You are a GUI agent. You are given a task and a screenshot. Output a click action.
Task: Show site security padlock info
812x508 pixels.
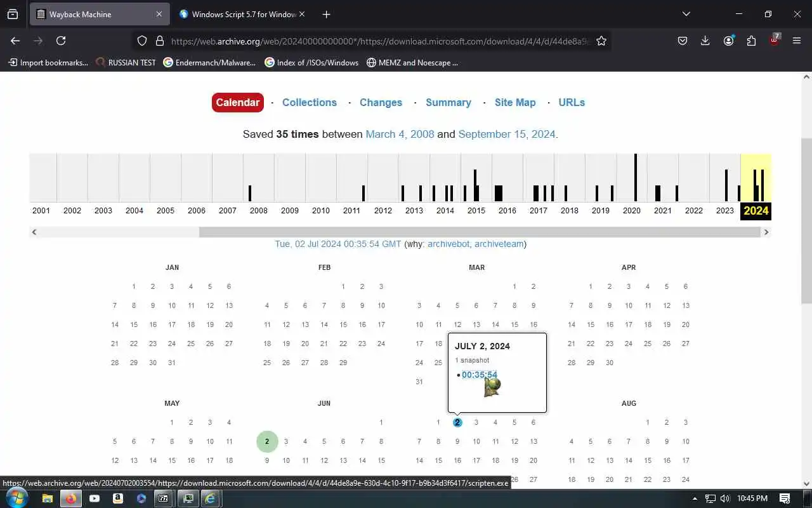point(159,41)
